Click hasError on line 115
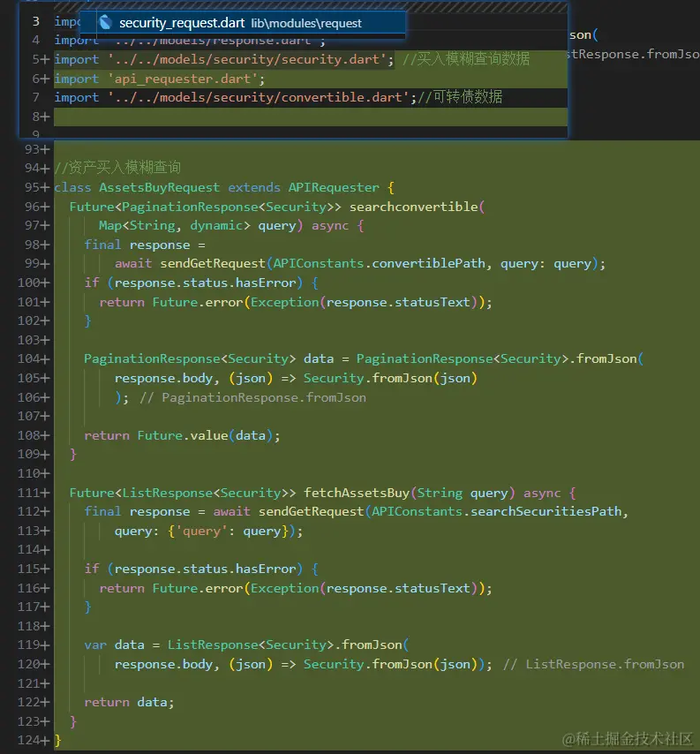The image size is (700, 754). [266, 569]
